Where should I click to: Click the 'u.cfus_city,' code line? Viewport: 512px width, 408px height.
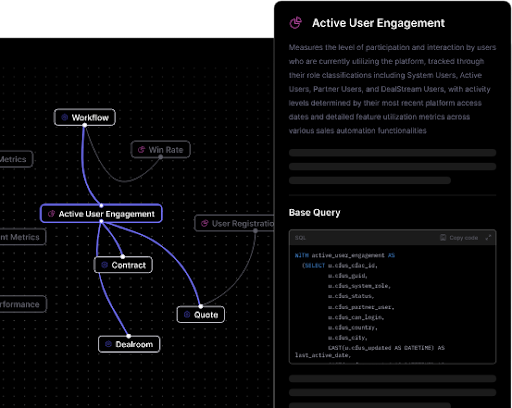347,338
